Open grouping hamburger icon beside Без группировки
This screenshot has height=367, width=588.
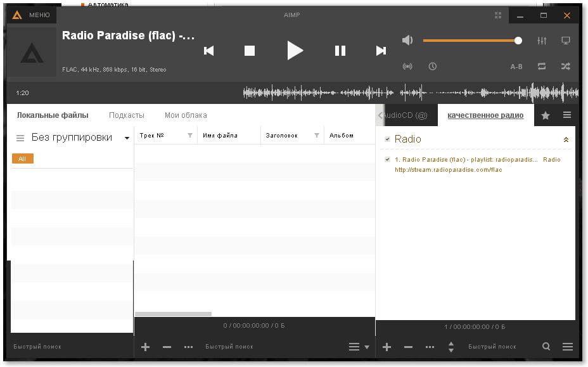click(20, 138)
